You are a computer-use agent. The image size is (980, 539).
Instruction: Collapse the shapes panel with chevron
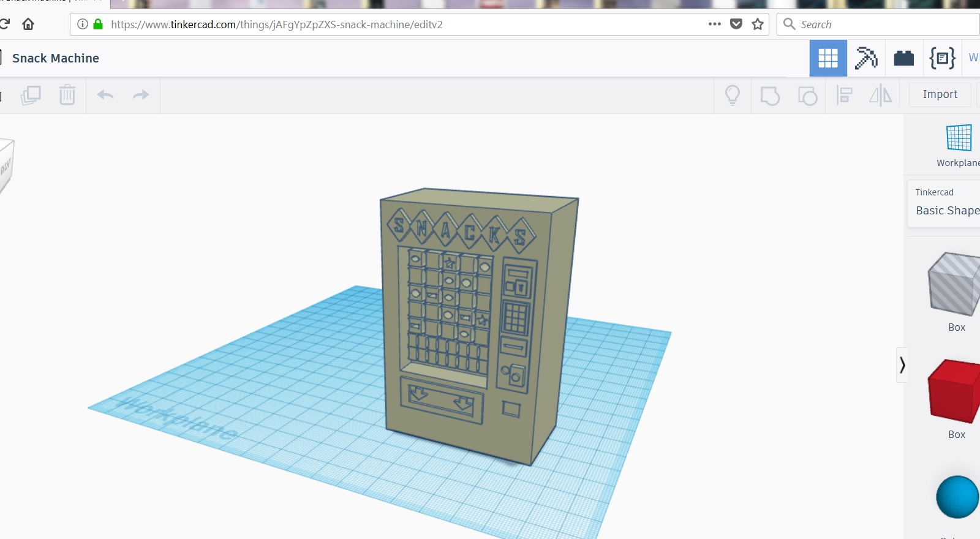pyautogui.click(x=902, y=365)
